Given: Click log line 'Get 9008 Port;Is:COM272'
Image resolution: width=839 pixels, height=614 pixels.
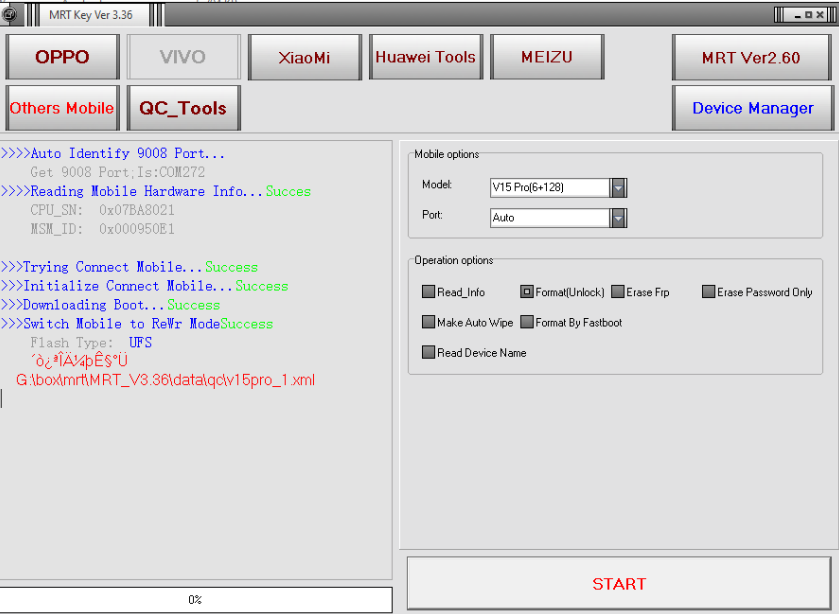Looking at the screenshot, I should tap(118, 172).
